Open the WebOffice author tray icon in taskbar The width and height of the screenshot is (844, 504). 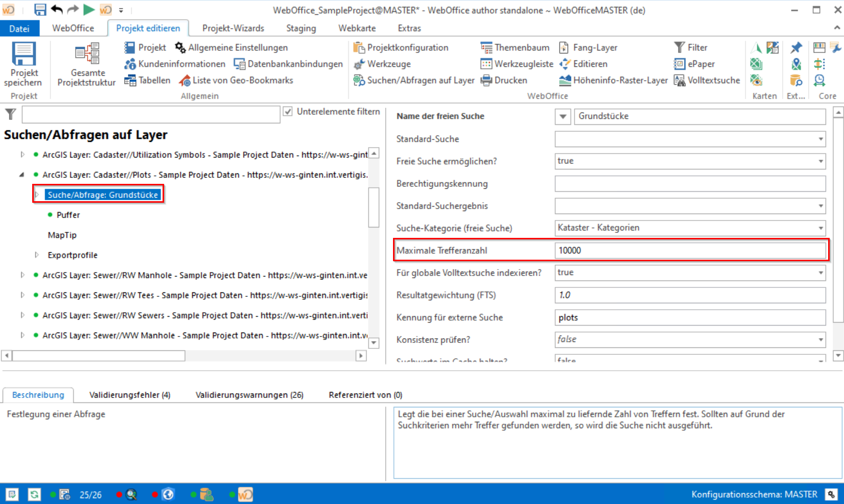(246, 494)
